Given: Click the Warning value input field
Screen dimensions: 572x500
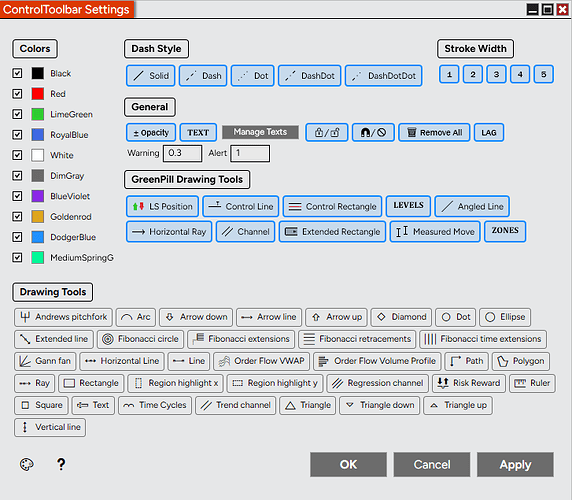Looking at the screenshot, I should [183, 153].
